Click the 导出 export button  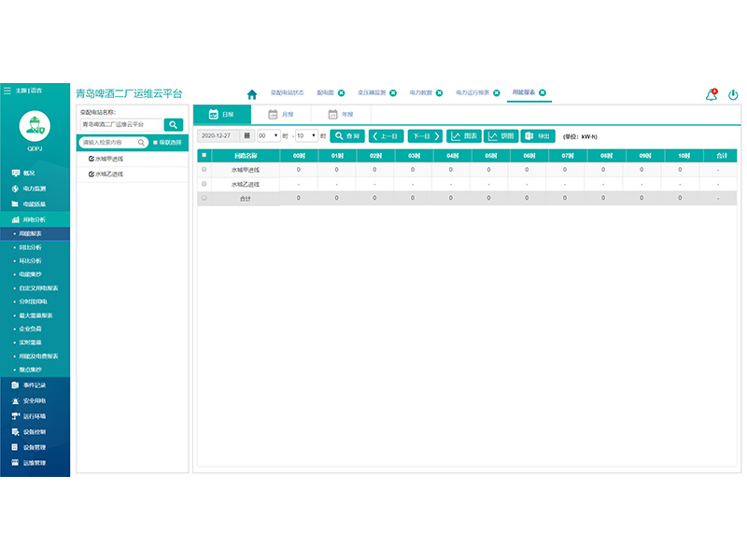click(538, 136)
